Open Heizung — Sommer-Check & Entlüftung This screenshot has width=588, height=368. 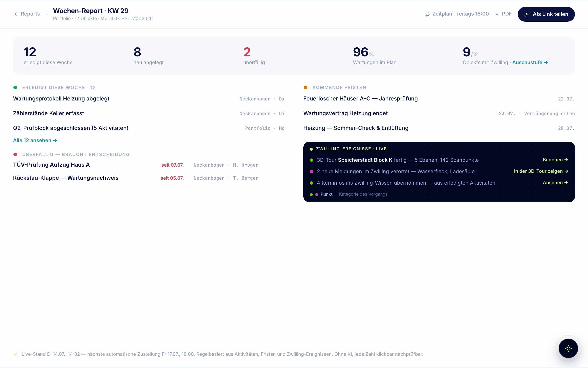pos(439,128)
